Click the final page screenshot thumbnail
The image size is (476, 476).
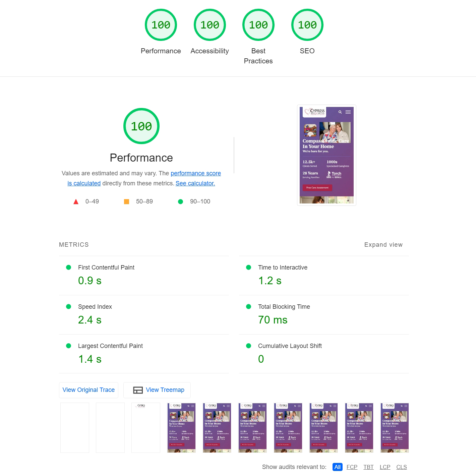326,155
